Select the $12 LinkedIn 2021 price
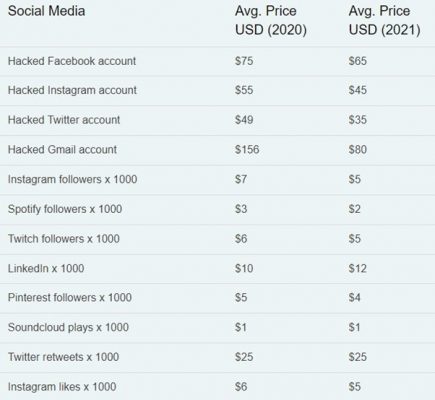Viewport: 435px width, 400px height. click(x=358, y=268)
